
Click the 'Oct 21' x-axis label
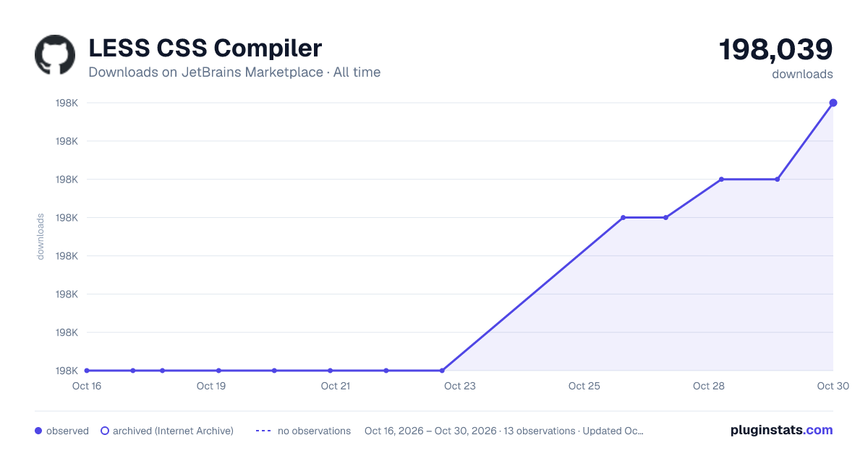click(336, 386)
